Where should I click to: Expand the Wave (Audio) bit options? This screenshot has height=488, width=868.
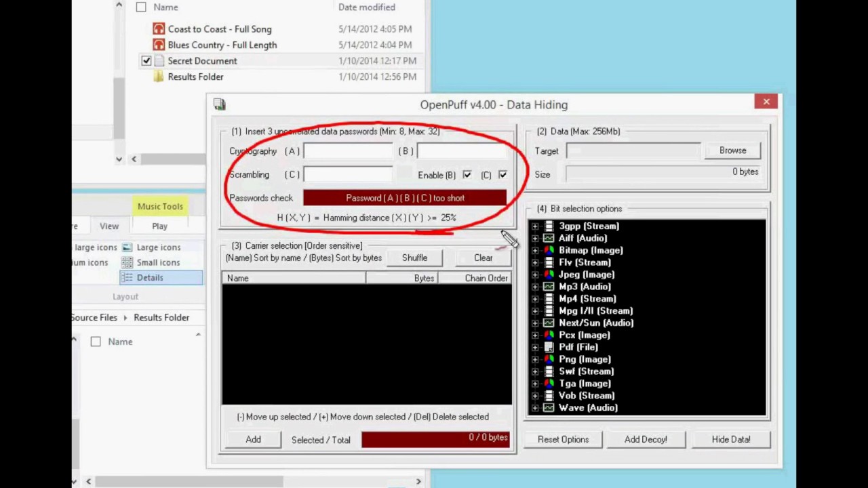tap(535, 408)
